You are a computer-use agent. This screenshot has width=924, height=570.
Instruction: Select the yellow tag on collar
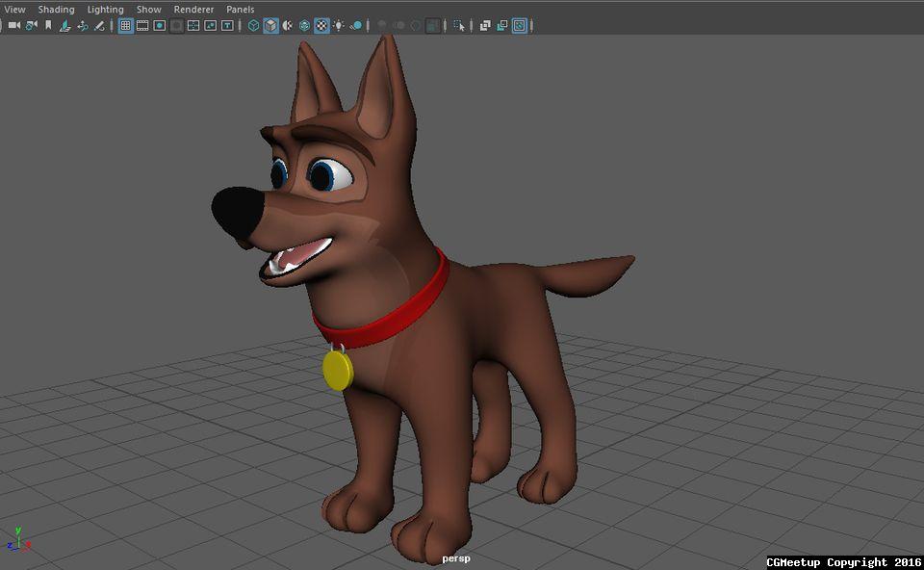point(338,370)
